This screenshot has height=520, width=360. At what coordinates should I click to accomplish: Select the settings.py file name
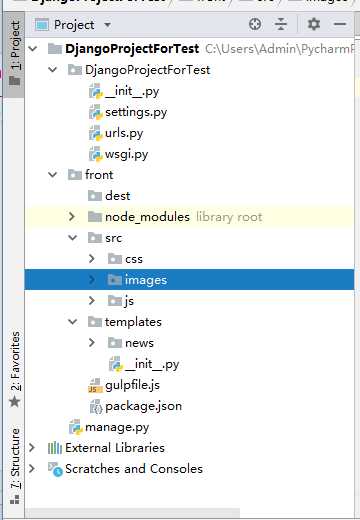(x=136, y=112)
